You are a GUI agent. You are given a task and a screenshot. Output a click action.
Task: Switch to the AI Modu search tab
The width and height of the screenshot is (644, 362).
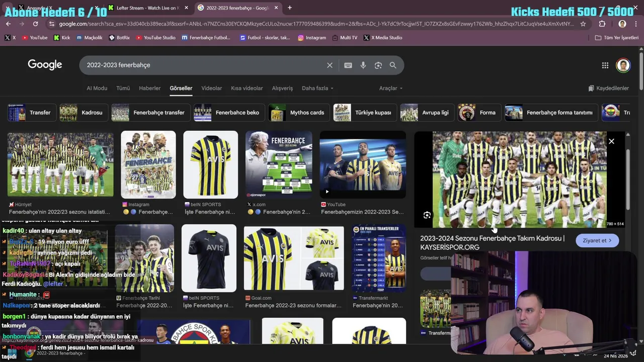click(97, 88)
